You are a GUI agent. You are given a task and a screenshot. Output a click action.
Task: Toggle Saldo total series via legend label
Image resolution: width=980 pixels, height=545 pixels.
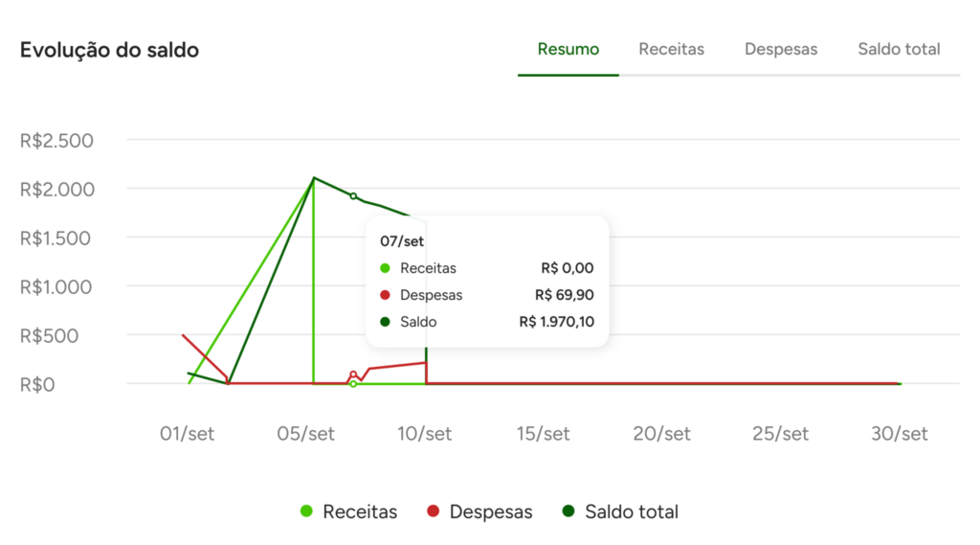pos(632,511)
